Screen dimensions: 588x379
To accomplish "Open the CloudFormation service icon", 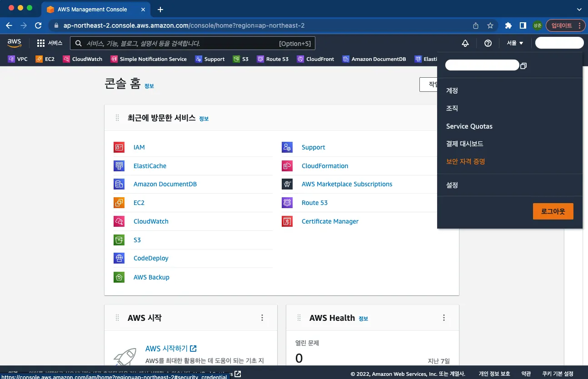I will click(x=287, y=166).
